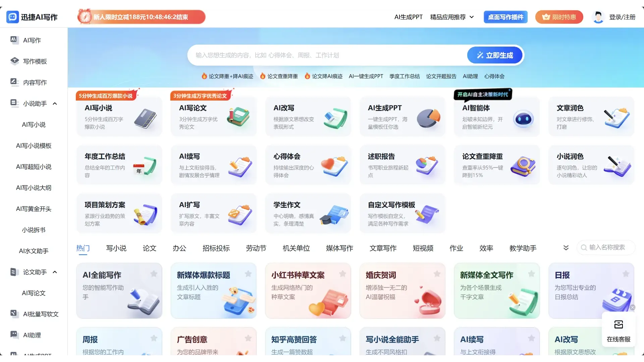Screen dimensions: 644x362
Task: Click the 新人限时立减188元 promo banner
Action: [141, 17]
